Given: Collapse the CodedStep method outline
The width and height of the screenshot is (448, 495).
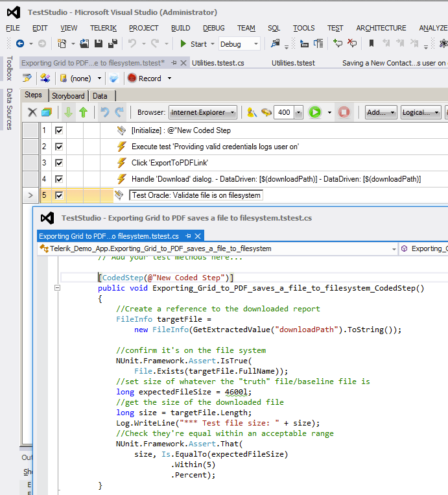Looking at the screenshot, I should (58, 288).
